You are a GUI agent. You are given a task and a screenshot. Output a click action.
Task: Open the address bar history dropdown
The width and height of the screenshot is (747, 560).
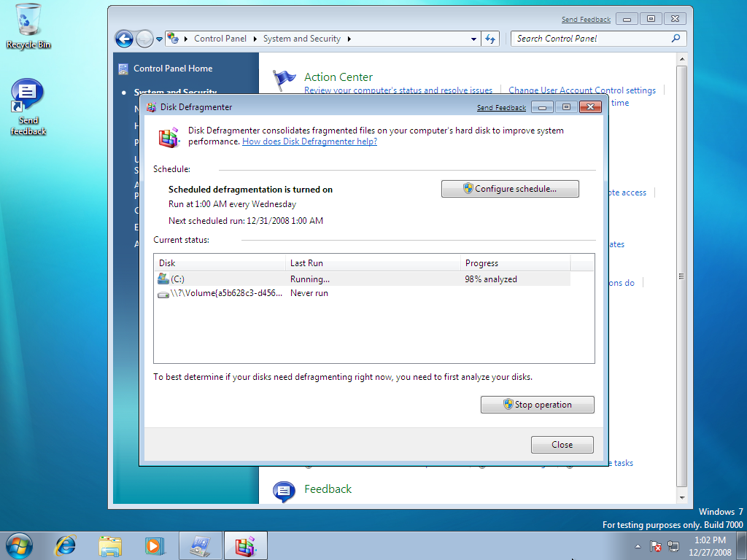click(473, 39)
